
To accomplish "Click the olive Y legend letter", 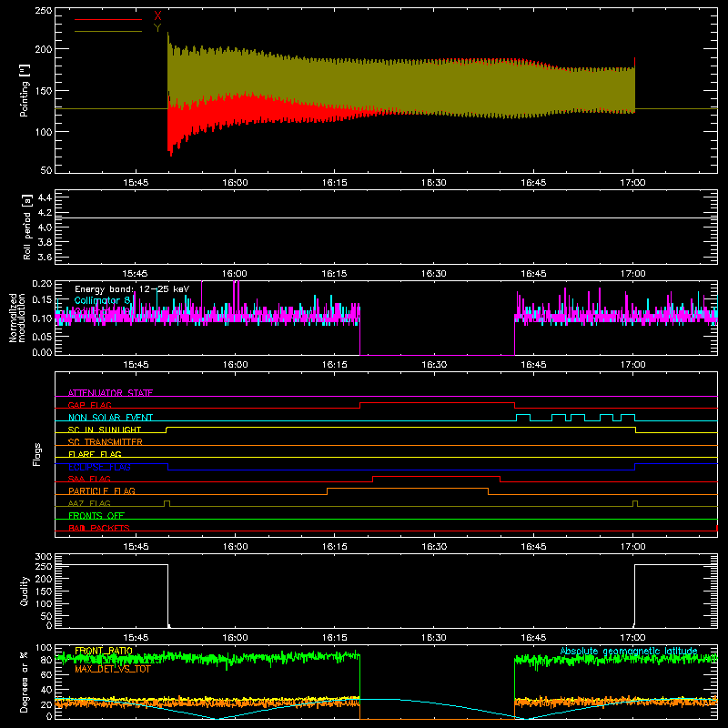I will click(157, 28).
